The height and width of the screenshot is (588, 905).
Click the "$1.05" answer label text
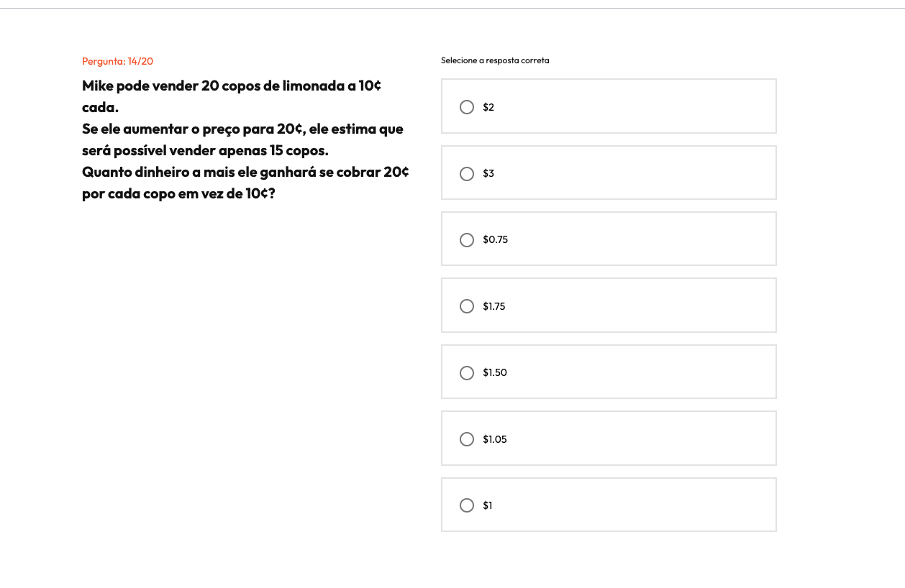tap(495, 439)
